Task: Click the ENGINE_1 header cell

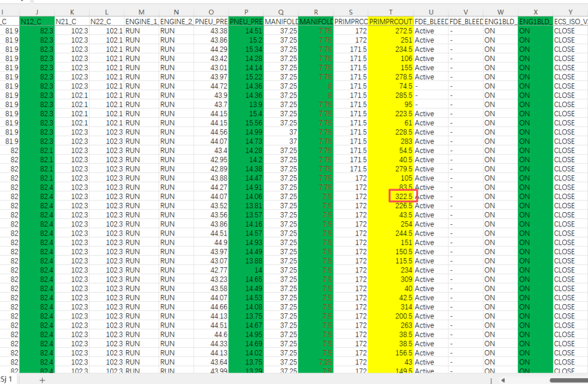Action: 141,21
